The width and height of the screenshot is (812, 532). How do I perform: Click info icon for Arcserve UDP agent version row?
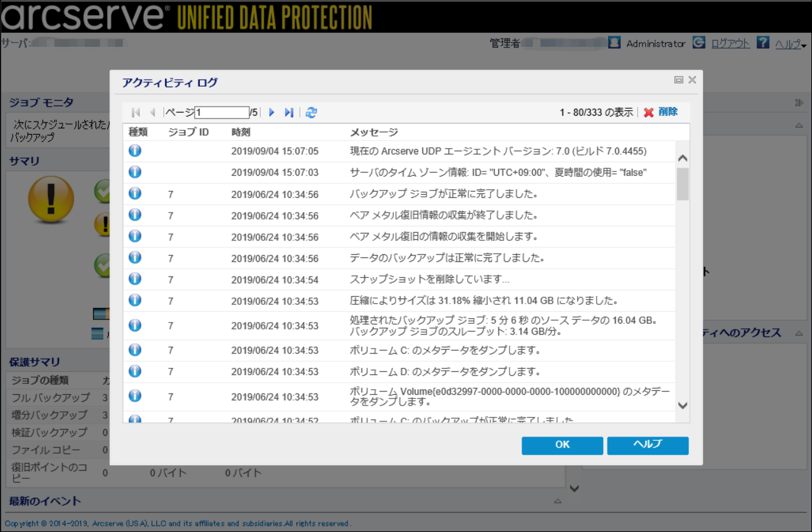pos(135,151)
